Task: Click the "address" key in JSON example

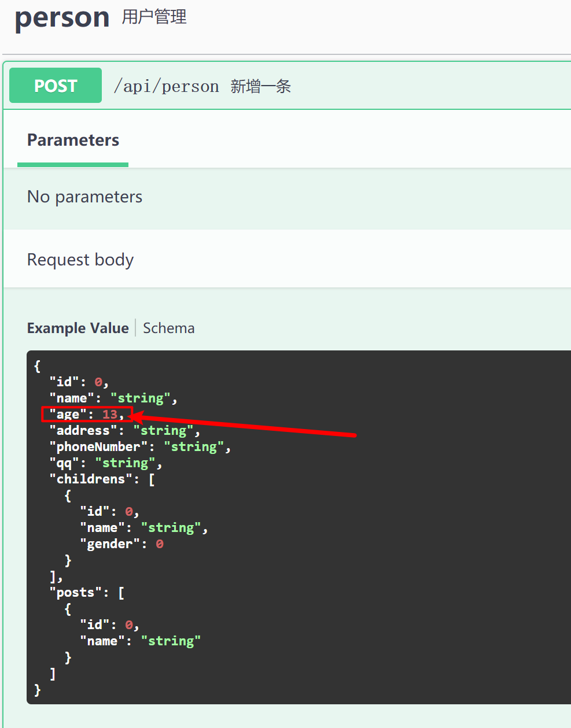Action: pyautogui.click(x=83, y=431)
